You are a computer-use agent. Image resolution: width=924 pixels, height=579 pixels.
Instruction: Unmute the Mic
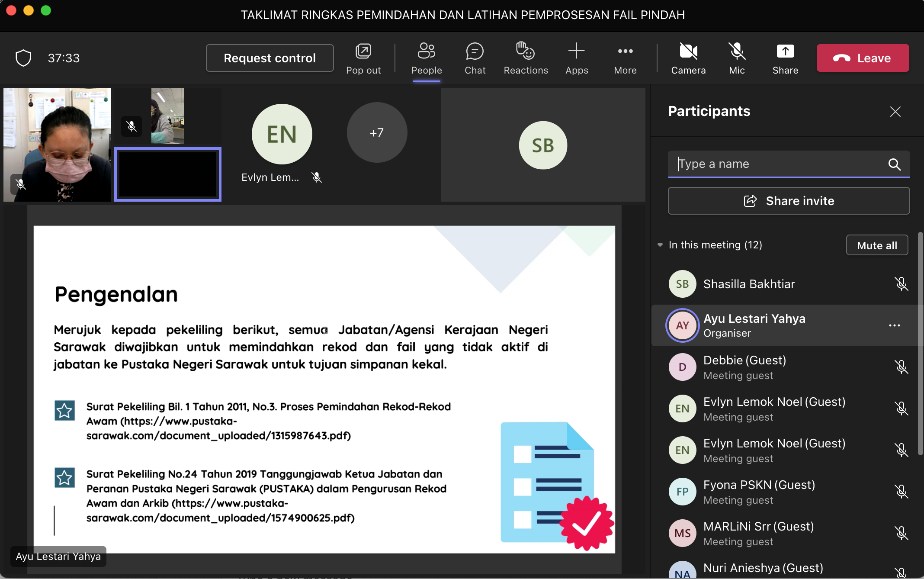pos(736,58)
